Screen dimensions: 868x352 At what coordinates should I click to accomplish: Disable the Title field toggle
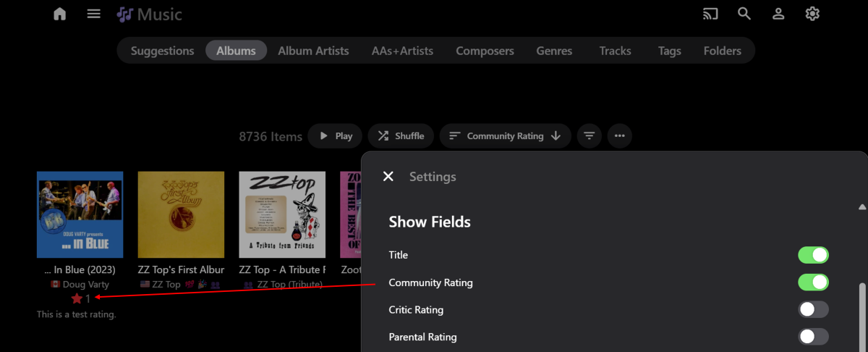click(x=813, y=255)
